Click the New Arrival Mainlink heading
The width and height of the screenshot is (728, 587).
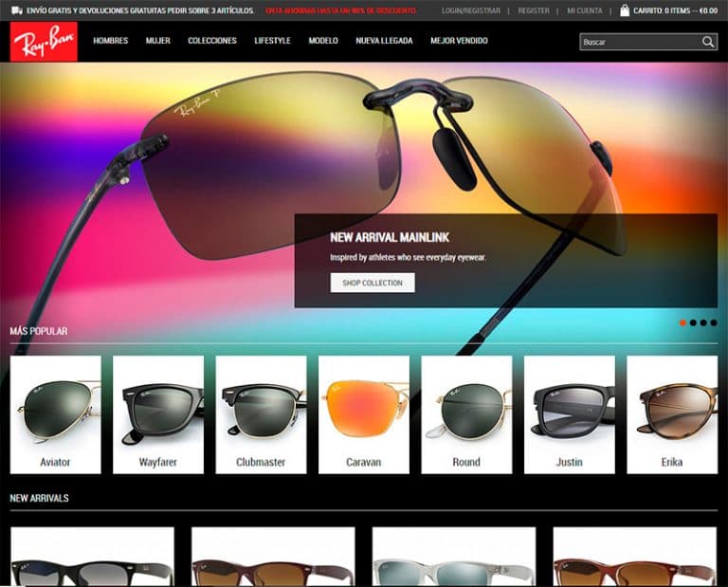click(x=390, y=237)
